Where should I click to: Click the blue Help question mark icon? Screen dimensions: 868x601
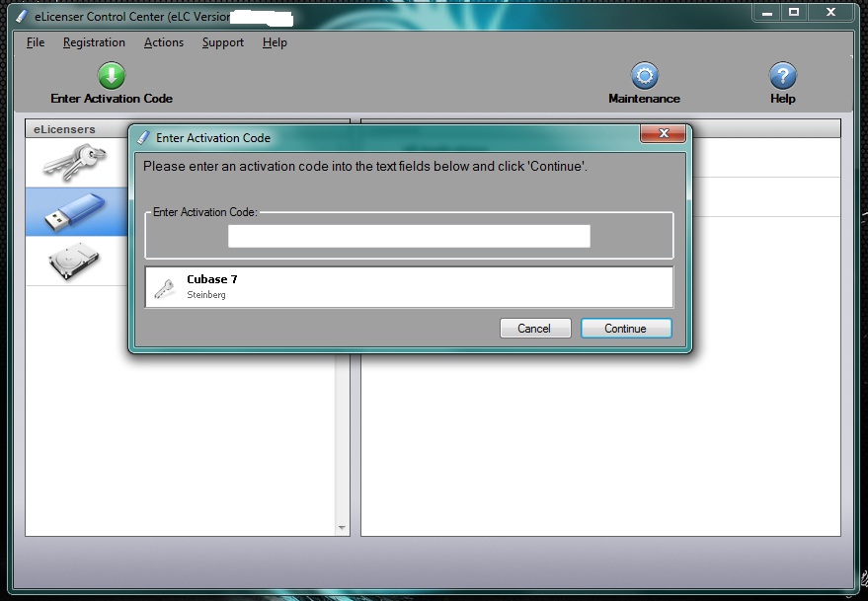(x=783, y=76)
